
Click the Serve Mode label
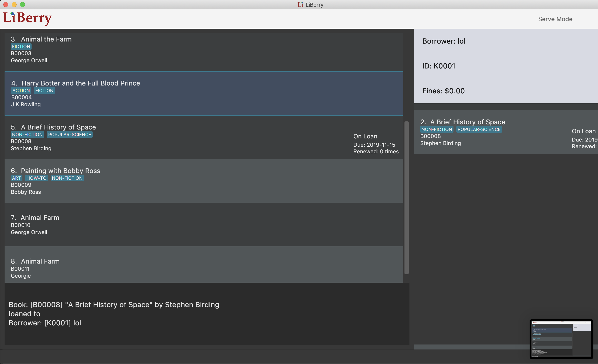555,19
